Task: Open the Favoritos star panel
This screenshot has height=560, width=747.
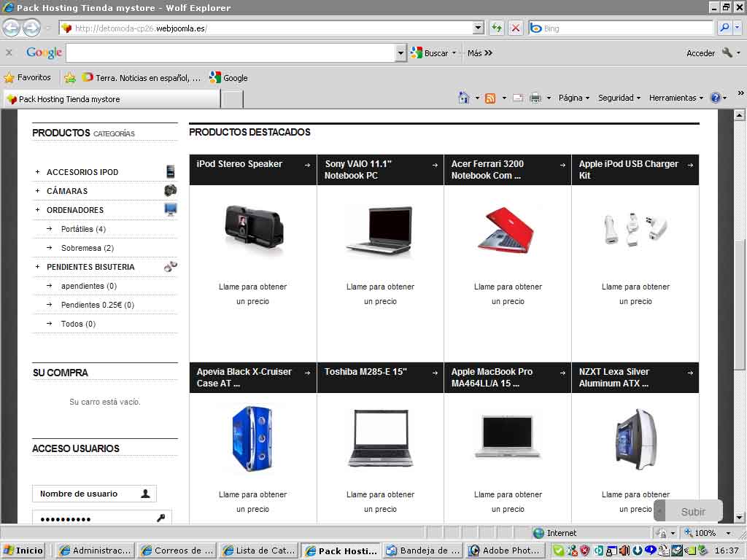Action: coord(28,77)
